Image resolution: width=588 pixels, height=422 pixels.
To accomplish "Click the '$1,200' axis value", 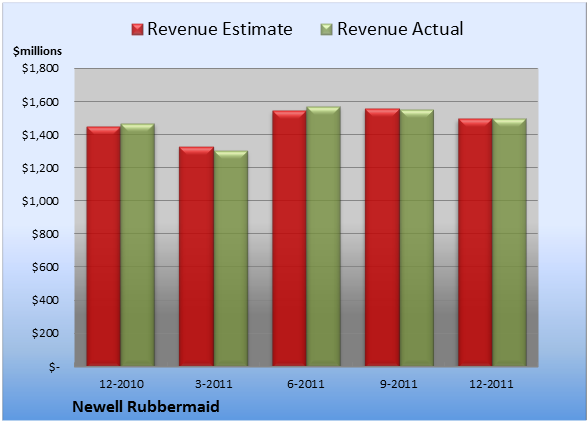I will 40,168.
